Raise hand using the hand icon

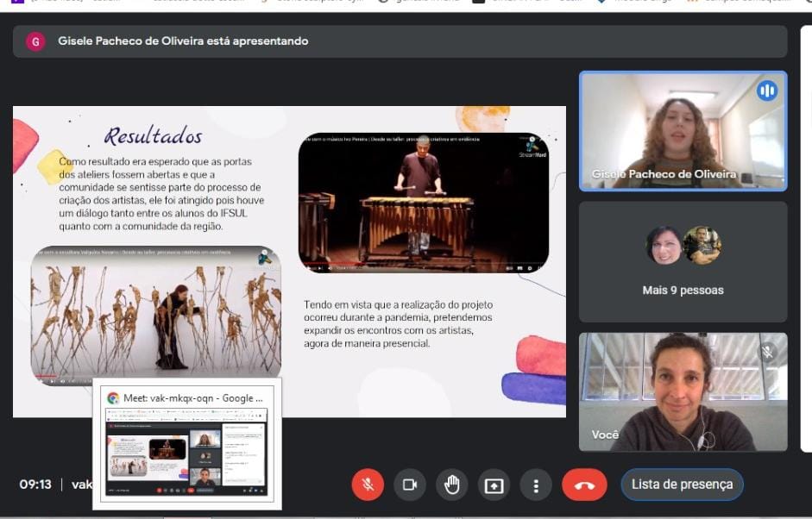coord(451,485)
